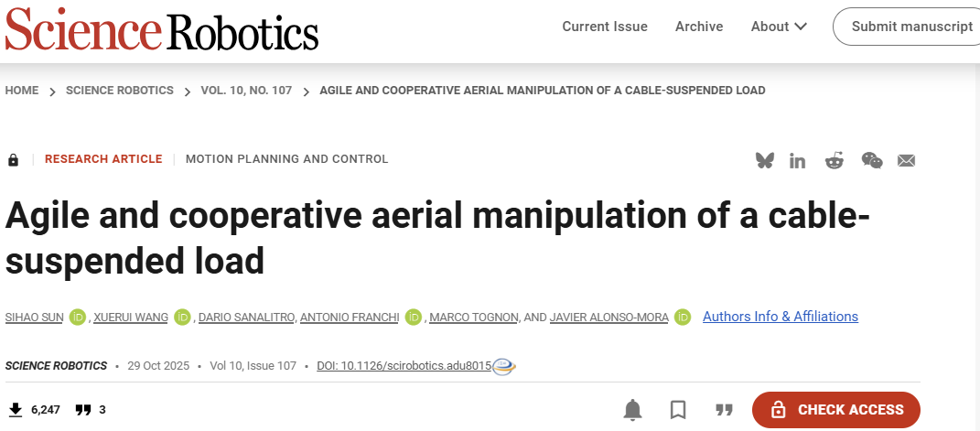The image size is (980, 431).
Task: Click the Crossmark icon beside DOI
Action: click(504, 367)
